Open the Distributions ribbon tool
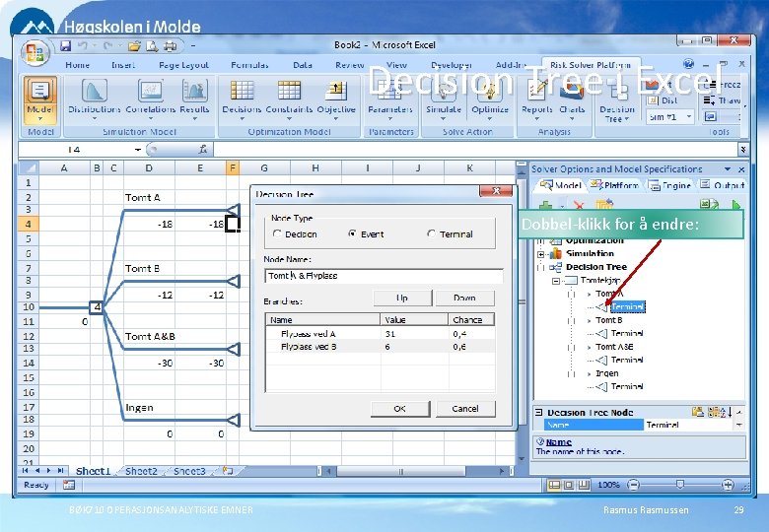 (x=95, y=100)
